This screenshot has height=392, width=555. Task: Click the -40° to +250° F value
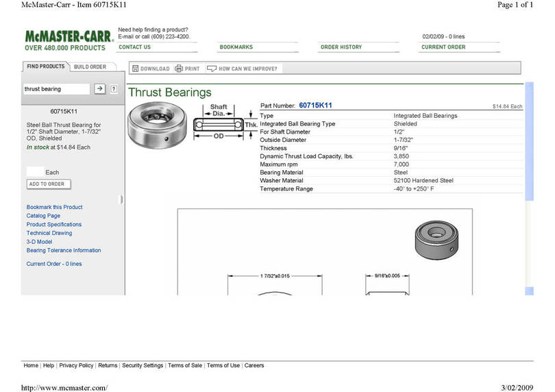413,188
